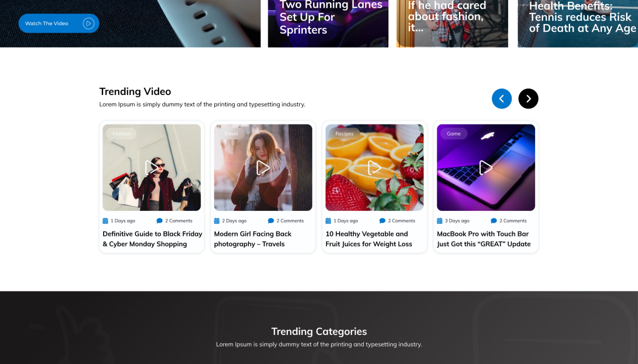Play the Black Friday shopping video

pos(151,167)
